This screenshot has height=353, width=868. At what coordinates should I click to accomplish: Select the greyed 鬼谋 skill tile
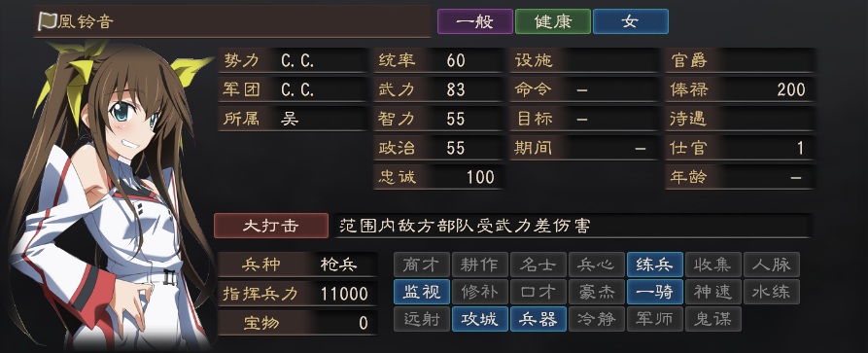coord(713,319)
